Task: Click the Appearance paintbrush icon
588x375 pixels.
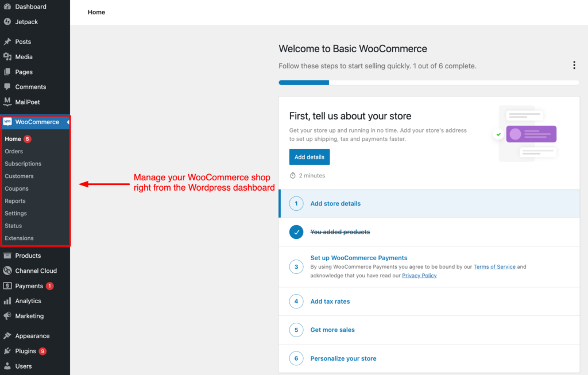Action: 7,335
